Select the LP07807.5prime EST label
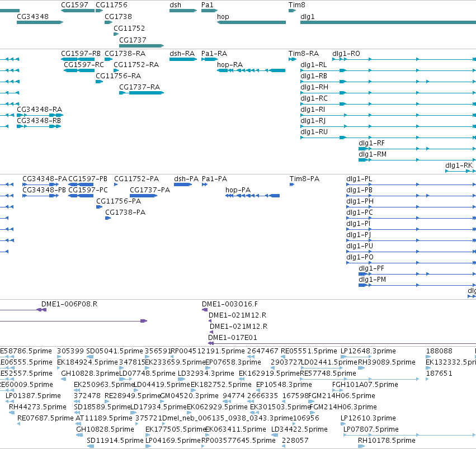The width and height of the screenshot is (476, 449). point(371,429)
